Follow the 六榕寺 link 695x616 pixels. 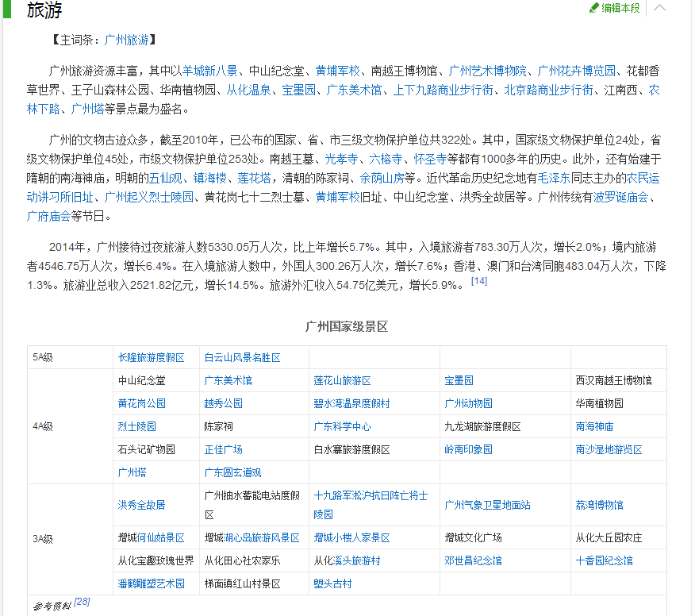(386, 160)
